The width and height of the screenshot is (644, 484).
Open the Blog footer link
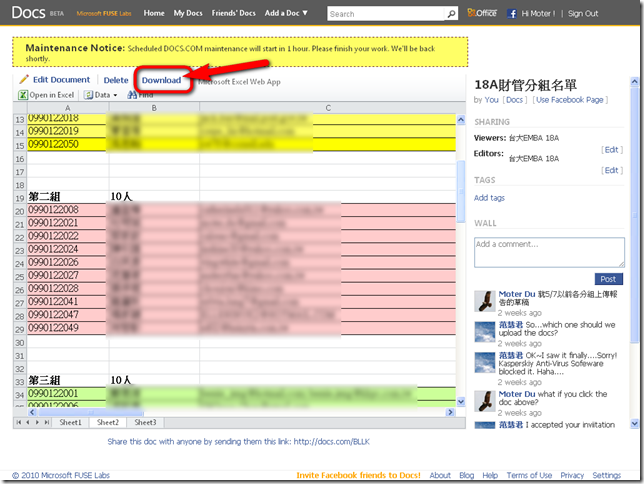(467, 475)
